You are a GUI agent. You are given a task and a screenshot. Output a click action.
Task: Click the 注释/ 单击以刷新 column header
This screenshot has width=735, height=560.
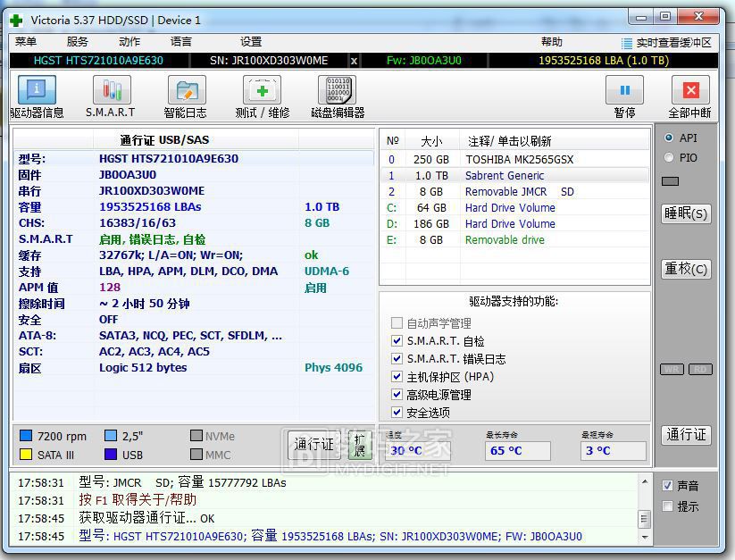click(x=555, y=140)
